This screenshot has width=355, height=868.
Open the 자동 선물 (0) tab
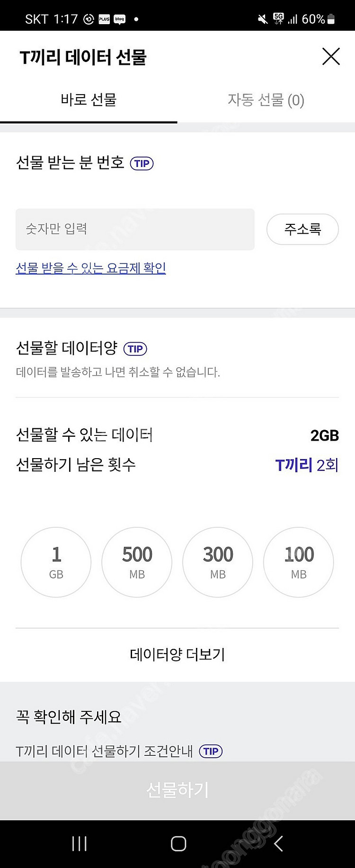point(266,100)
